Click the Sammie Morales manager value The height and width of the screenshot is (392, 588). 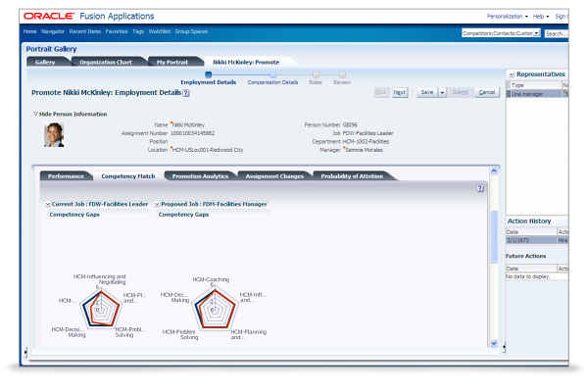click(364, 150)
